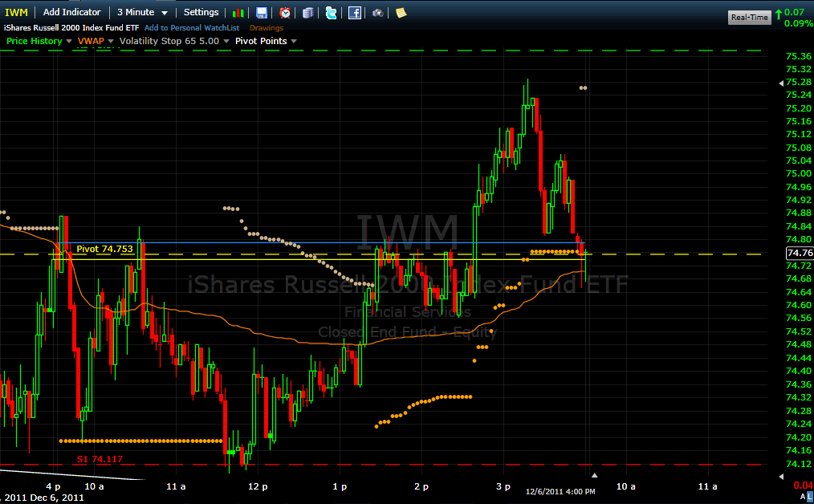Viewport: 814px width, 504px height.
Task: Toggle the Real-Time button
Action: pos(749,17)
